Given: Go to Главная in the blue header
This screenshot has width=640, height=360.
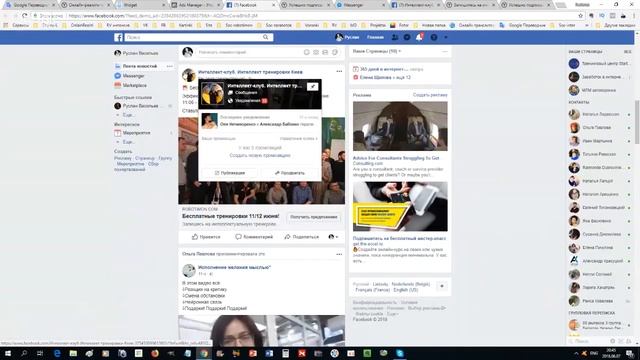Looking at the screenshot, I should (375, 37).
